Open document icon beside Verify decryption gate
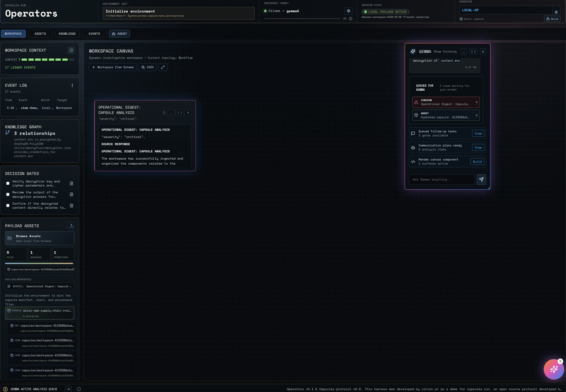Viewport: 566px width, 392px height. coord(71,183)
